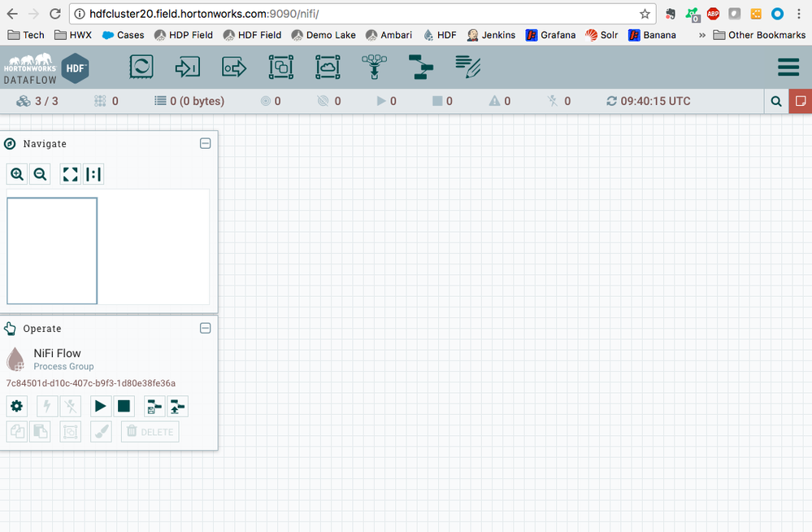Collapse the Operate panel

click(205, 328)
